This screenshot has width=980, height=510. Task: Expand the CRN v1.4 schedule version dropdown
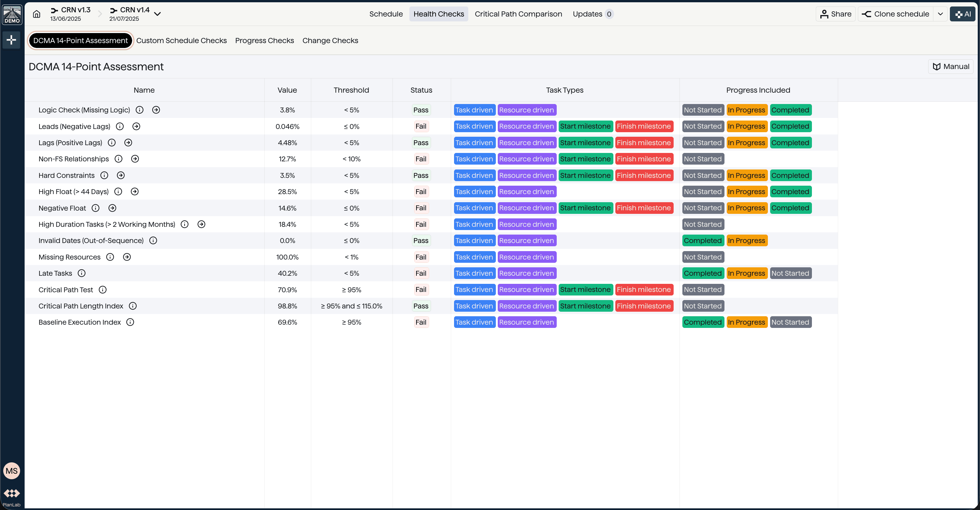[158, 14]
